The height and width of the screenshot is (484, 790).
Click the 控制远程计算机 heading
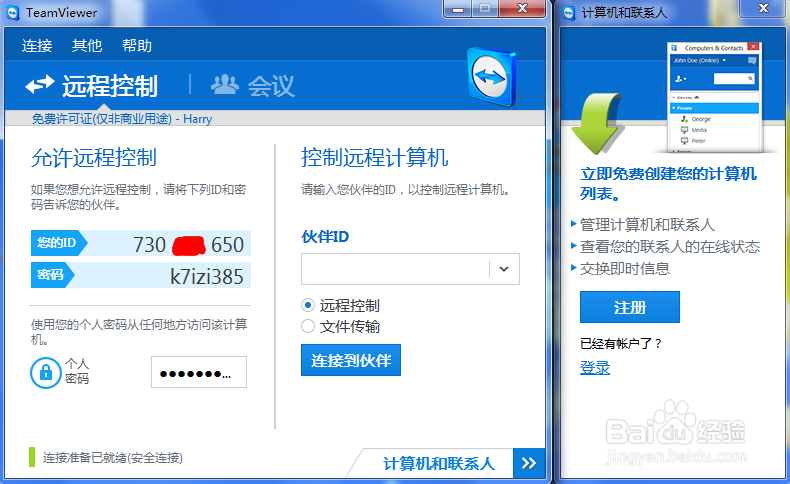(x=374, y=158)
